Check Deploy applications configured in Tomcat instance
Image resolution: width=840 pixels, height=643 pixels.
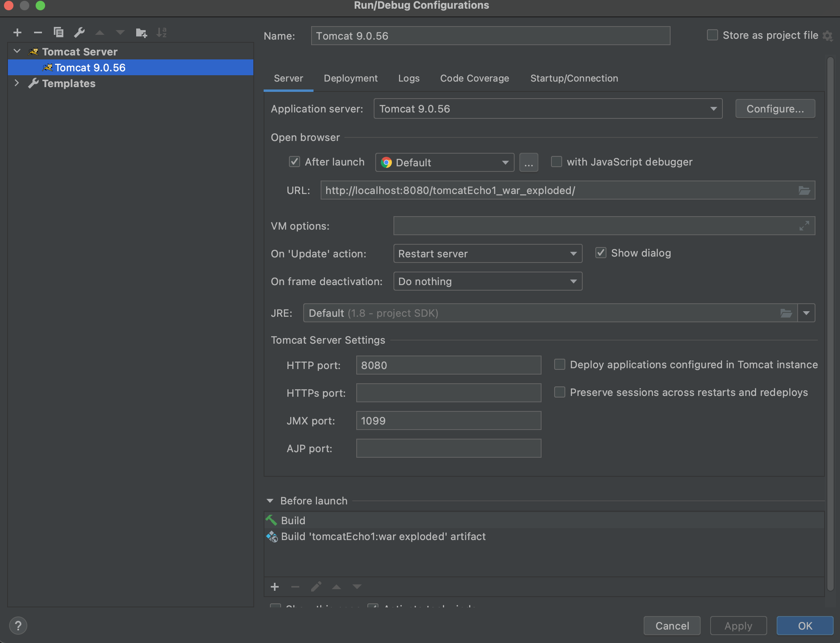pos(560,364)
